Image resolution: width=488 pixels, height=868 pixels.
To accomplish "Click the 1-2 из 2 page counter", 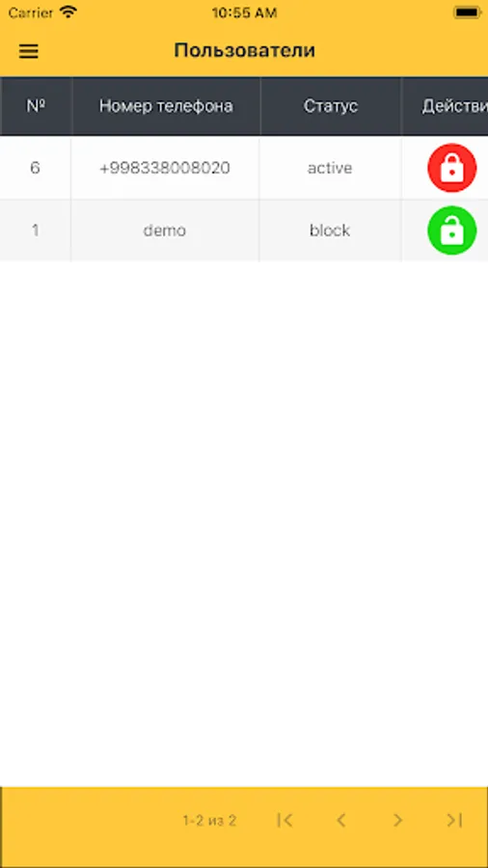I will pos(209,820).
